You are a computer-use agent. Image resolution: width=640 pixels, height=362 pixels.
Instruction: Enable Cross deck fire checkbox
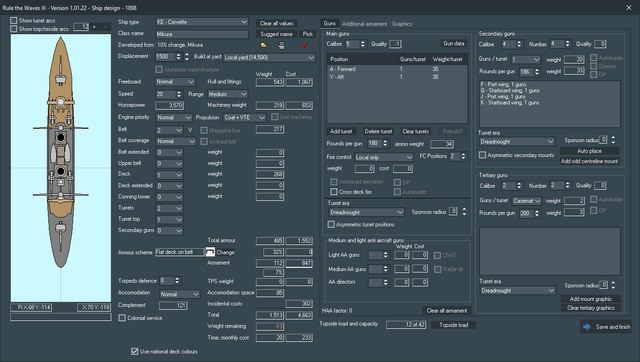(x=334, y=191)
